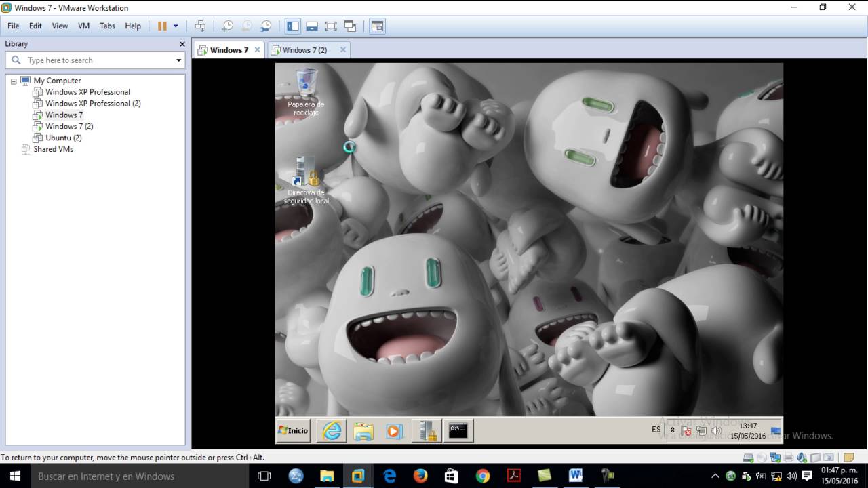The height and width of the screenshot is (488, 868).
Task: Click Send Ctrl+Alt+Del toolbar icon
Action: click(200, 26)
